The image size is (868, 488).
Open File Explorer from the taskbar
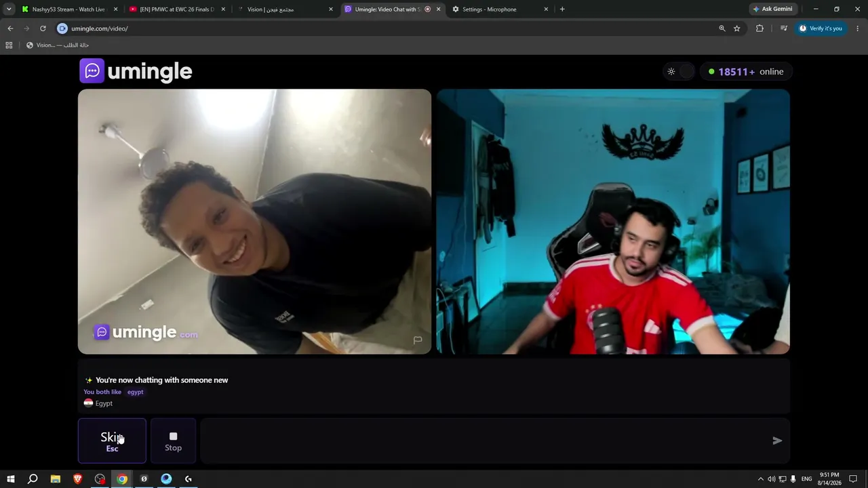click(x=56, y=479)
